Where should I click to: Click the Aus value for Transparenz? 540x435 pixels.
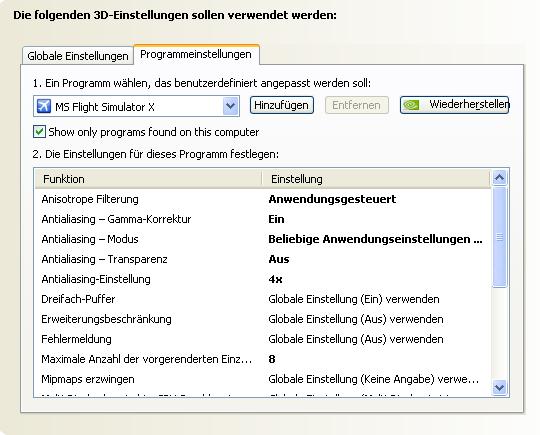click(x=279, y=259)
